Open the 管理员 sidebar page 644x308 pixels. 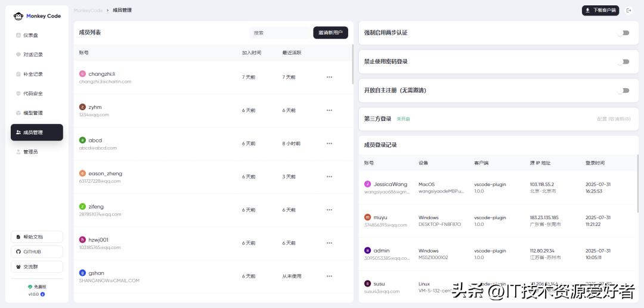[x=37, y=152]
